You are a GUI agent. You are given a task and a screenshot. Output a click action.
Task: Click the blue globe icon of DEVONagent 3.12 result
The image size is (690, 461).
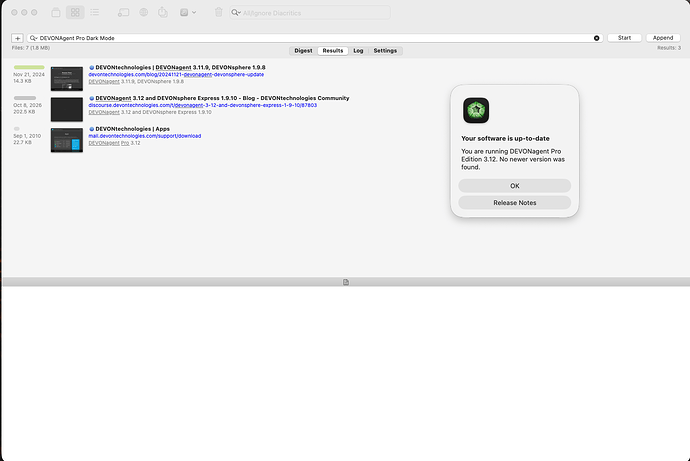click(92, 99)
